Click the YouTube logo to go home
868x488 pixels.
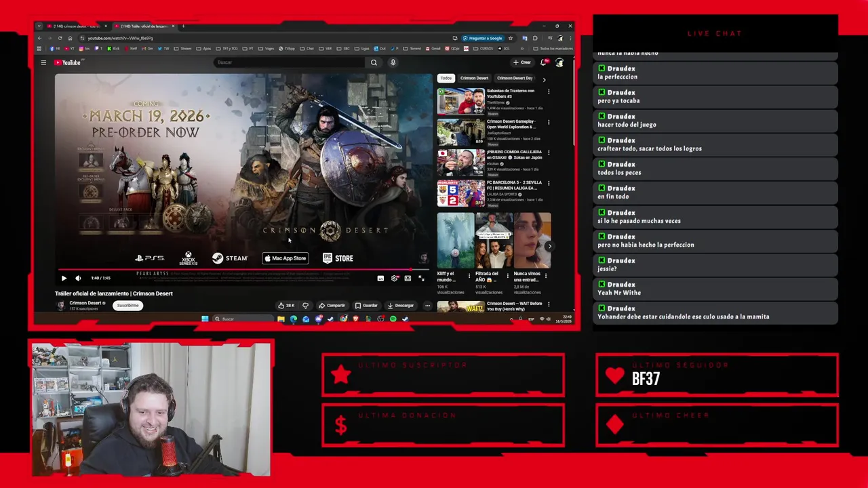tap(68, 62)
